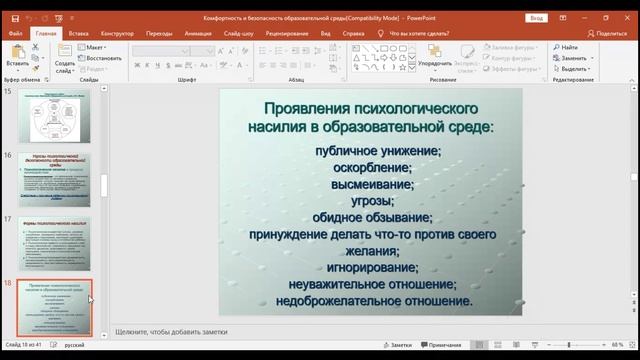The height and width of the screenshot is (360, 640).
Task: Switch to the Слайд-шоу ribbon tab
Action: tap(239, 33)
